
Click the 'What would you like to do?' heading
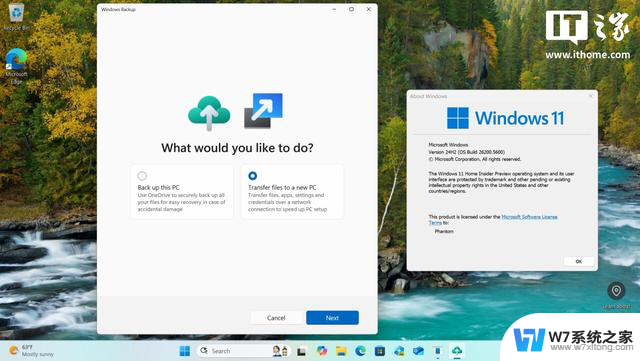(x=238, y=148)
